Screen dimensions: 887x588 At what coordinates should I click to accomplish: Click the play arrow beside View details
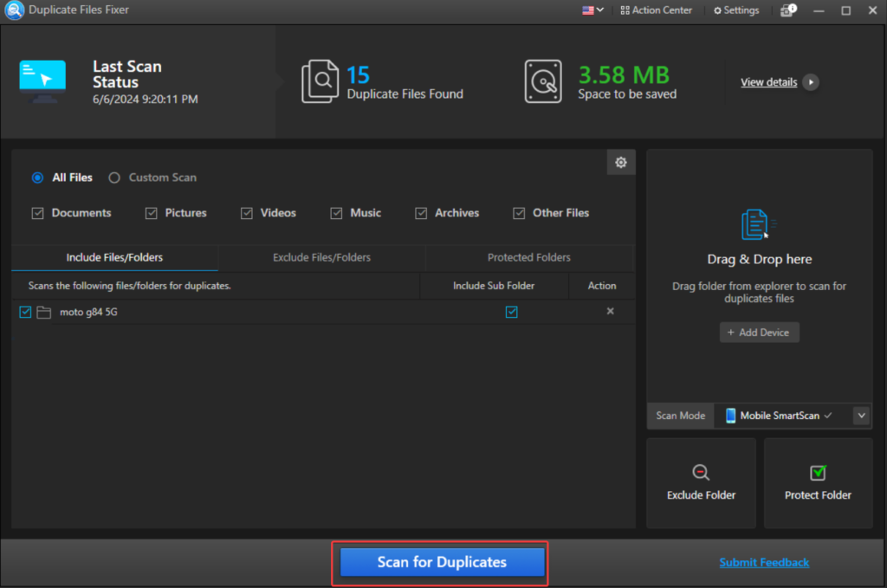811,82
